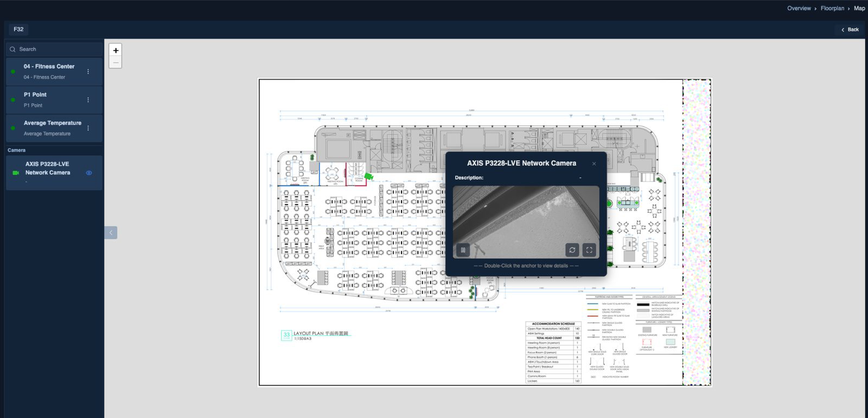This screenshot has width=868, height=418.
Task: Select AXIS P3228-LVE Network Camera entry
Action: 54,173
